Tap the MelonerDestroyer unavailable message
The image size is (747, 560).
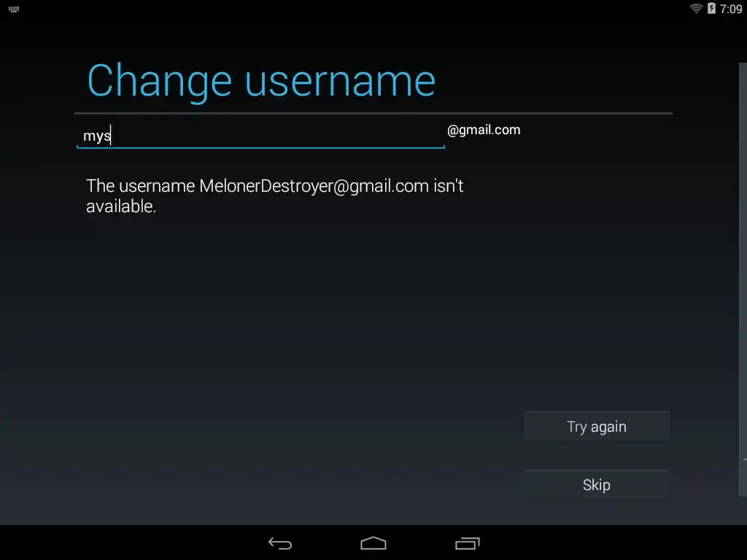[275, 195]
